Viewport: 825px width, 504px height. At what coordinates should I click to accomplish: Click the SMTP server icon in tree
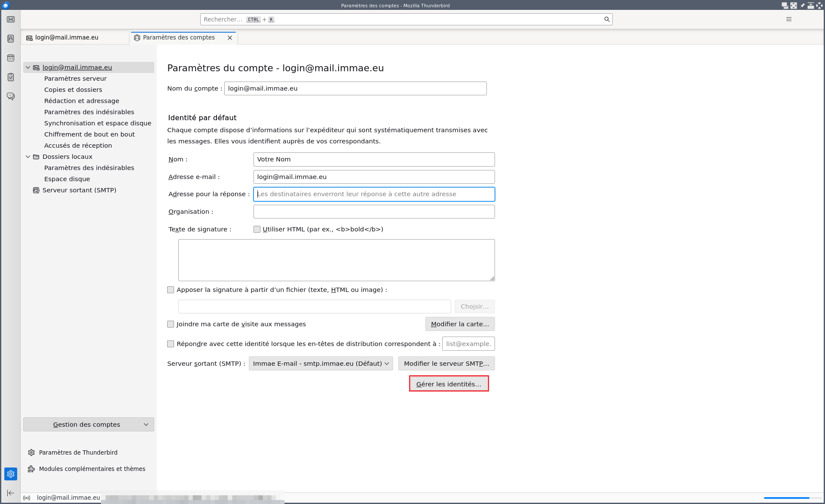coord(36,190)
